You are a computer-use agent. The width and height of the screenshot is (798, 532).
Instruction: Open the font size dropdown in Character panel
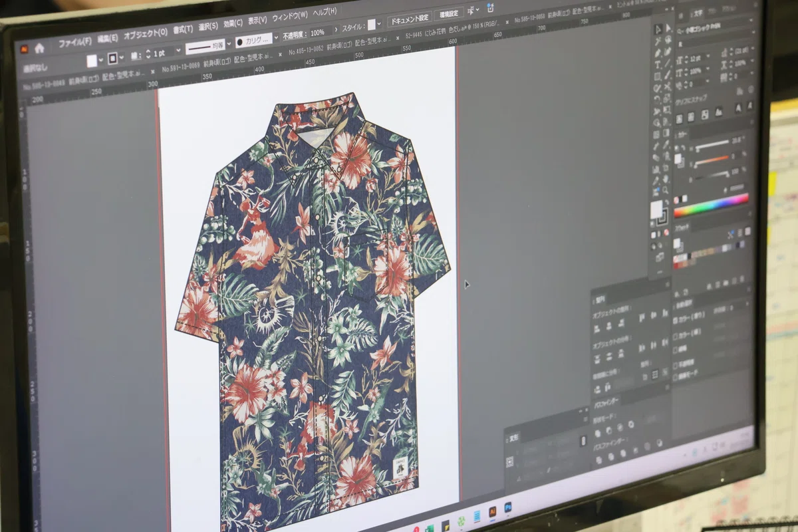708,57
